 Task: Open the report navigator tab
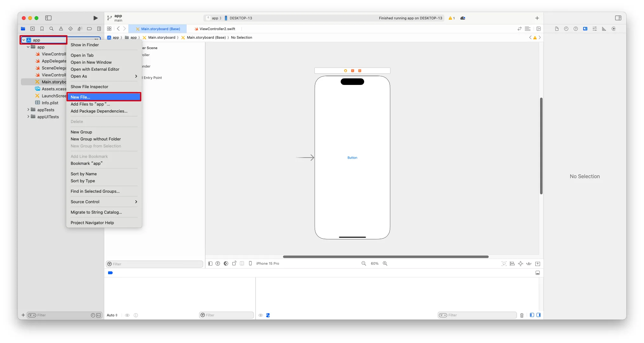pyautogui.click(x=99, y=29)
